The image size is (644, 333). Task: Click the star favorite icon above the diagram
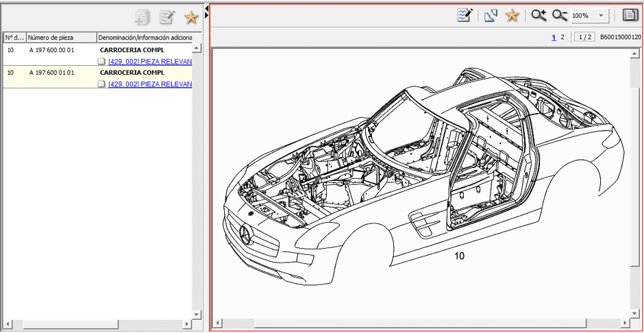tap(512, 15)
